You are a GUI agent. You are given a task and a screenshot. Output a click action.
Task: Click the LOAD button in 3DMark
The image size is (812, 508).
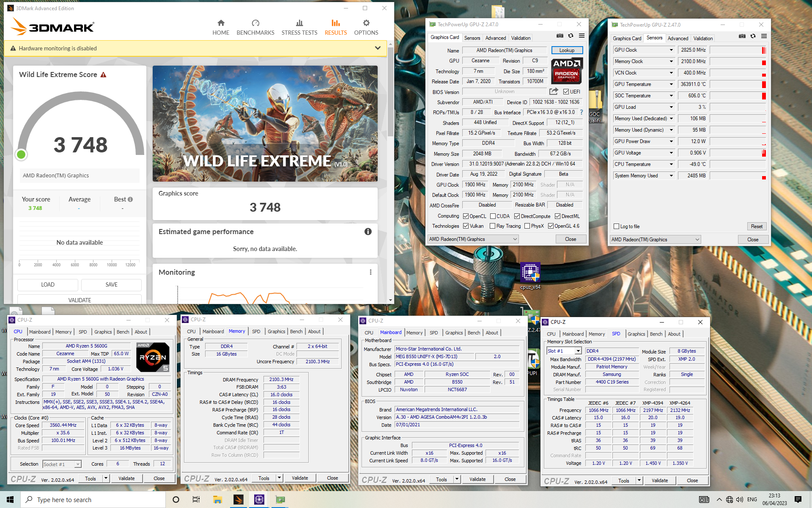48,284
